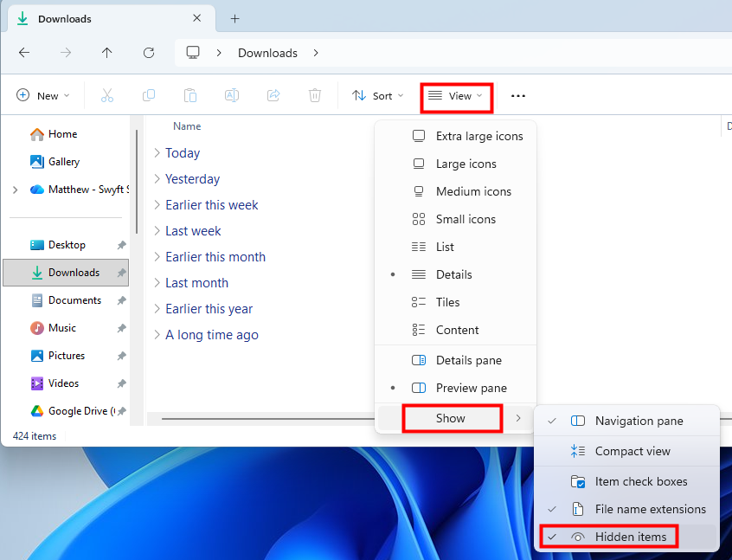Select Large icons layout
This screenshot has width=732, height=560.
[x=455, y=164]
